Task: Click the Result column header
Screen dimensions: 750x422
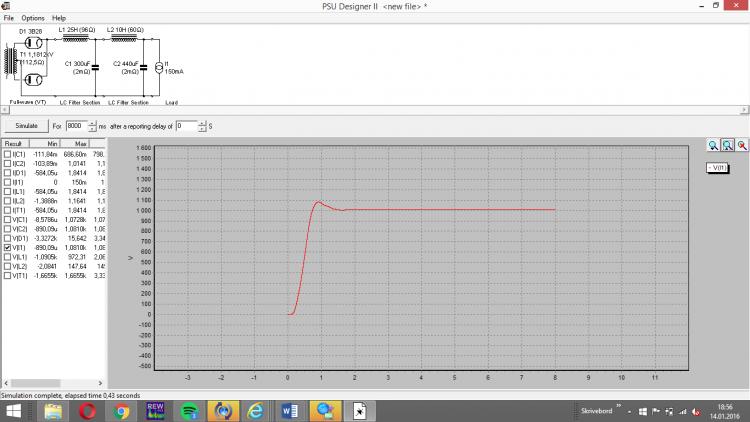Action: [x=15, y=144]
